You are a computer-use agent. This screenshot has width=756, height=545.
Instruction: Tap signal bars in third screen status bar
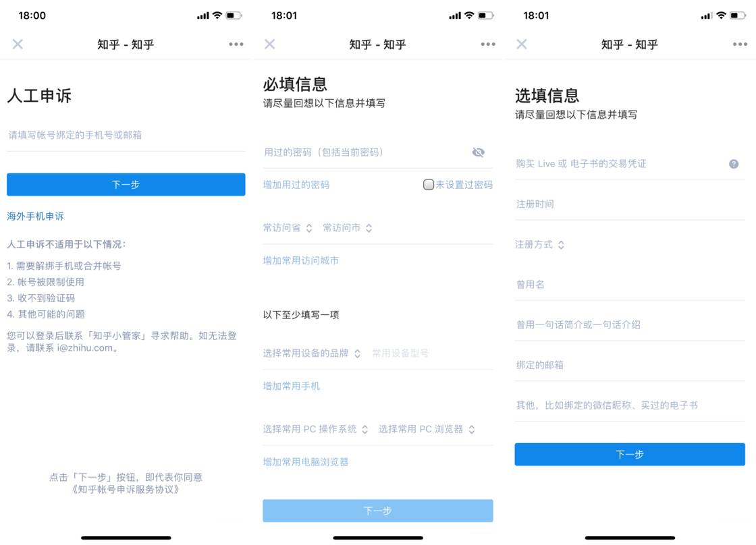pyautogui.click(x=706, y=16)
